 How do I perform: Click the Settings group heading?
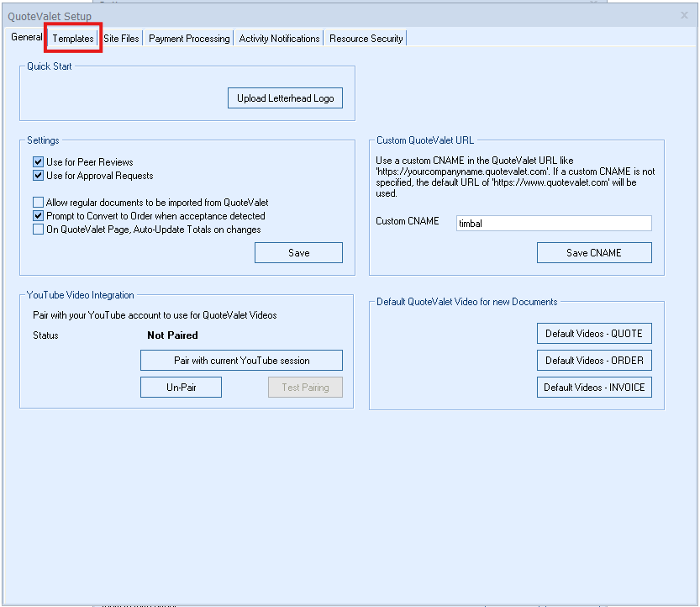click(x=43, y=140)
